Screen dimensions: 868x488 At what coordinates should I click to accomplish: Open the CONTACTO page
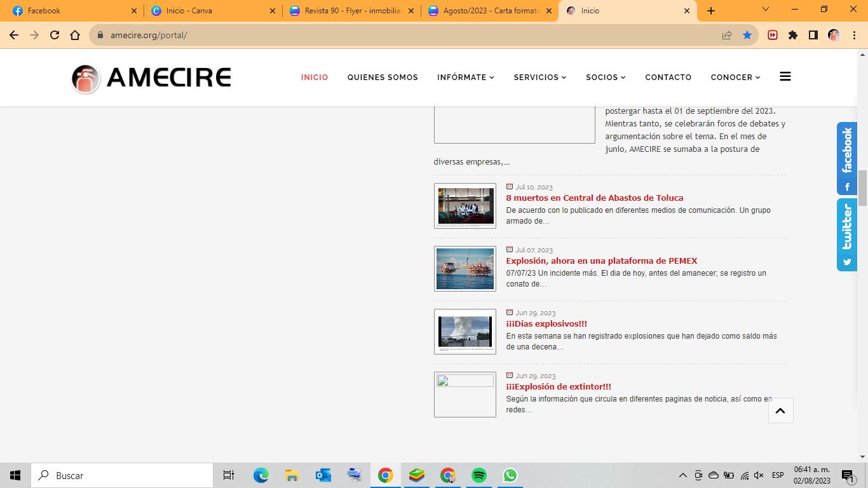[x=668, y=77]
